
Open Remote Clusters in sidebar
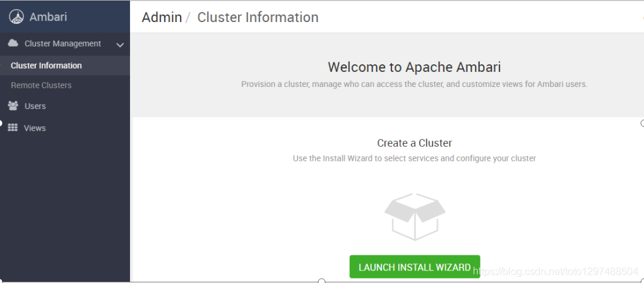coord(41,85)
